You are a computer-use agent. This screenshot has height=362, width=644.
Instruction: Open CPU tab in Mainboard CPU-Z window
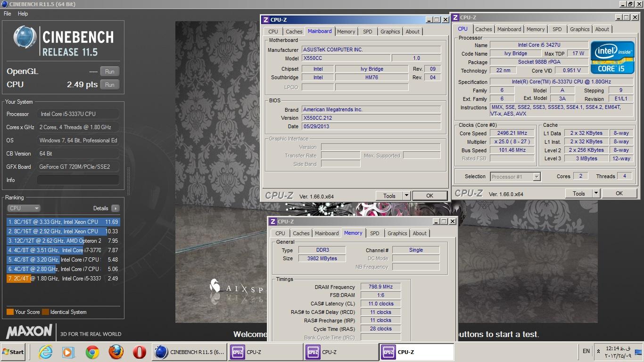(x=273, y=32)
